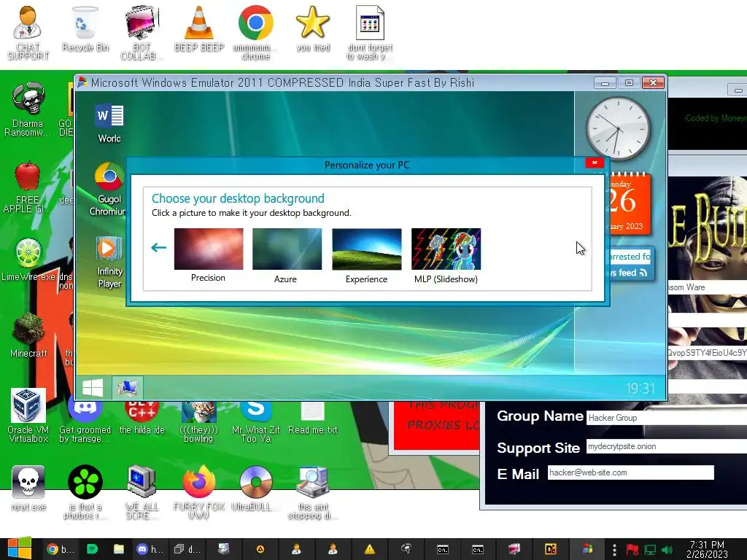Launch the FURRY FOX UWU Firefox icon
The height and width of the screenshot is (560, 747).
[x=198, y=491]
